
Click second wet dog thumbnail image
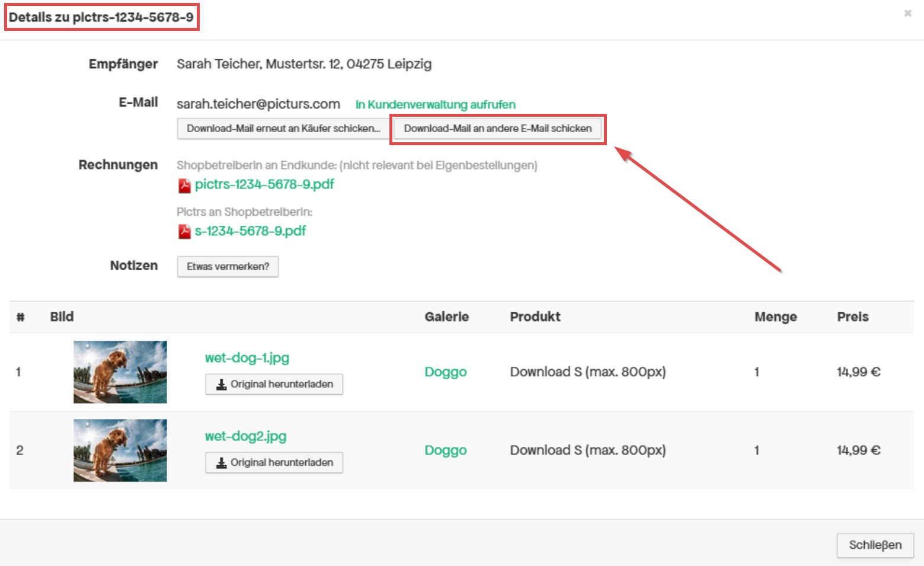[120, 450]
